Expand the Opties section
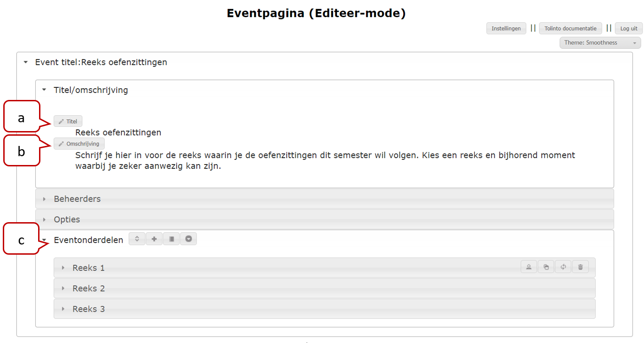644x343 pixels. click(325, 219)
